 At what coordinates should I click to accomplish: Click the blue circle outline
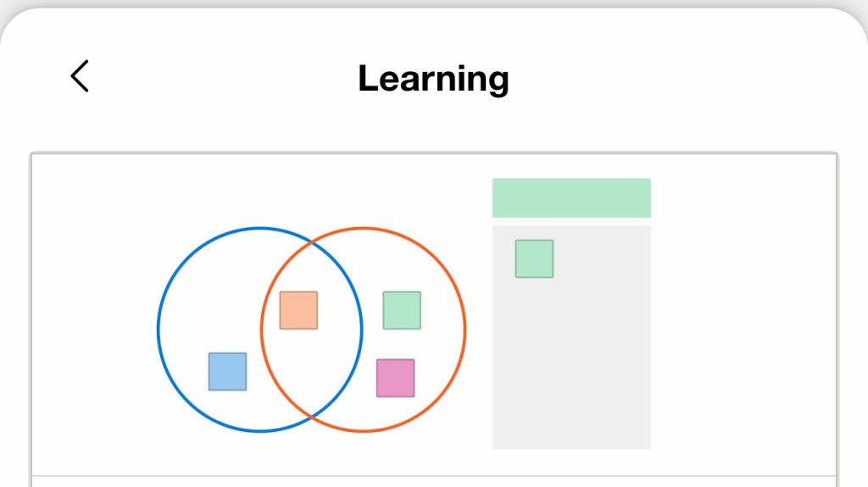(x=159, y=329)
